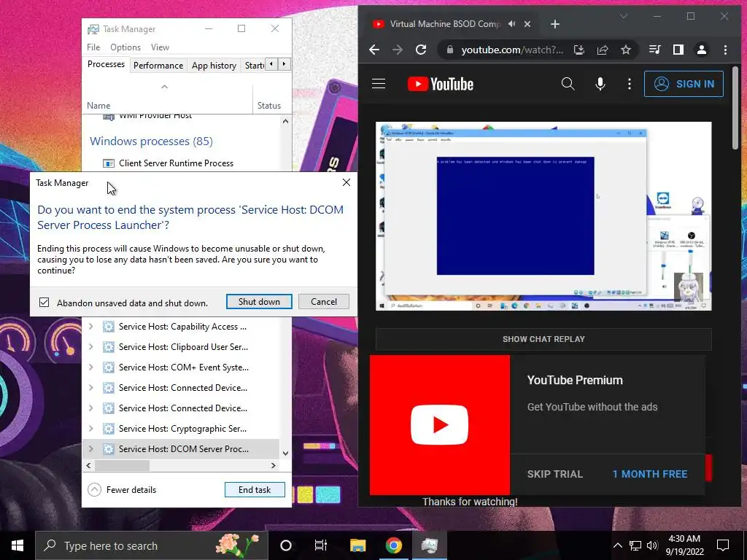Screen dimensions: 747x560
Task: Open the YouTube hamburger guide menu
Action: pyautogui.click(x=379, y=85)
